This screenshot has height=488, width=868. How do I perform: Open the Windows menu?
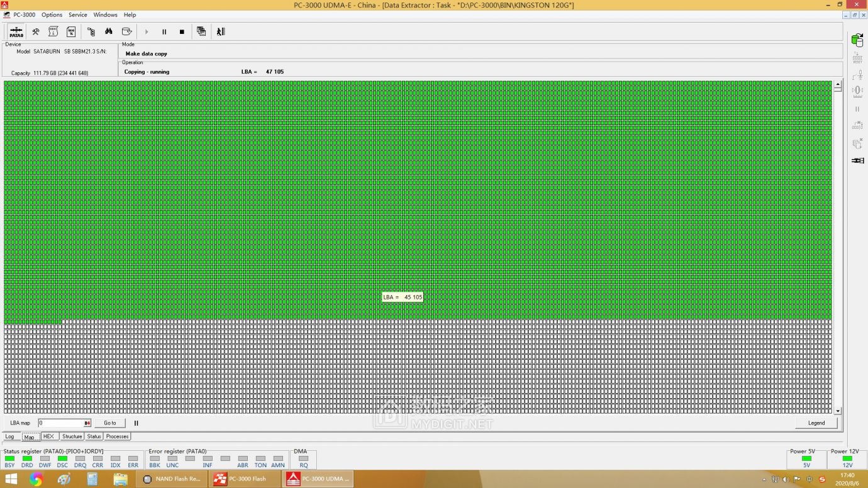105,14
